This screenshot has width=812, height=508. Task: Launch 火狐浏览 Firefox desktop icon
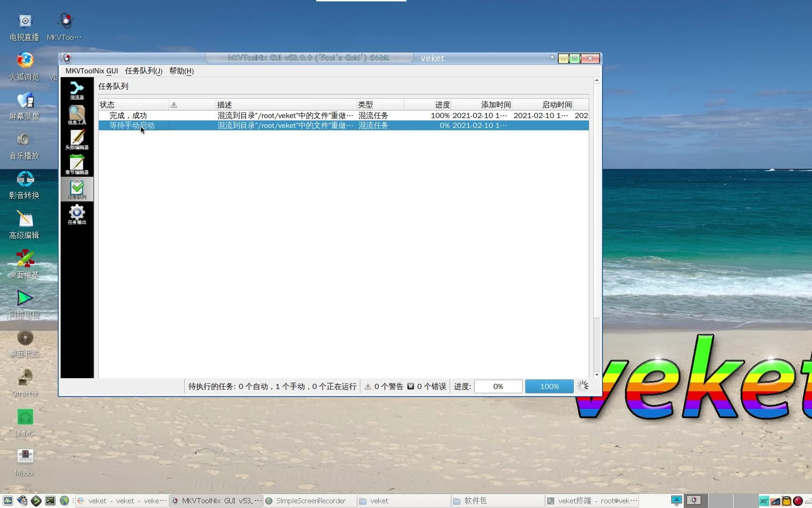[x=24, y=67]
